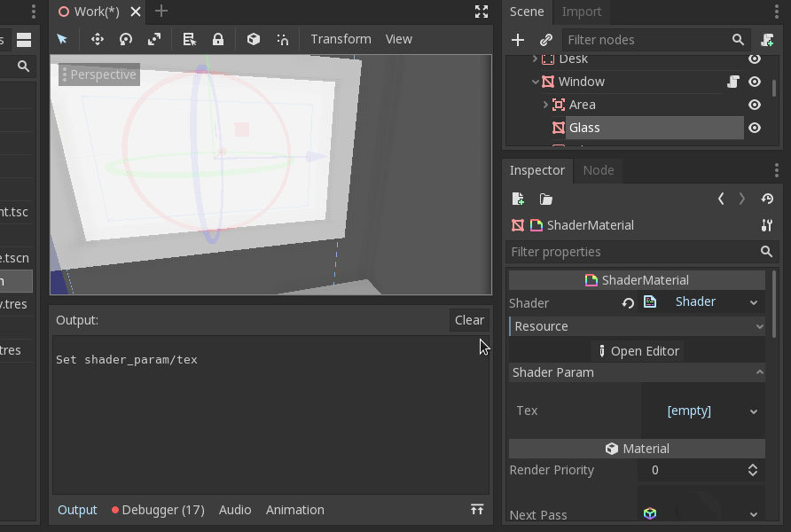Click the Clear button in Output panel
The width and height of the screenshot is (791, 532).
coord(468,320)
